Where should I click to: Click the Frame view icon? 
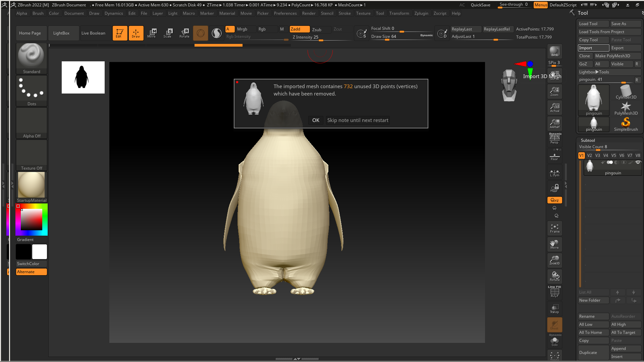[x=554, y=228]
